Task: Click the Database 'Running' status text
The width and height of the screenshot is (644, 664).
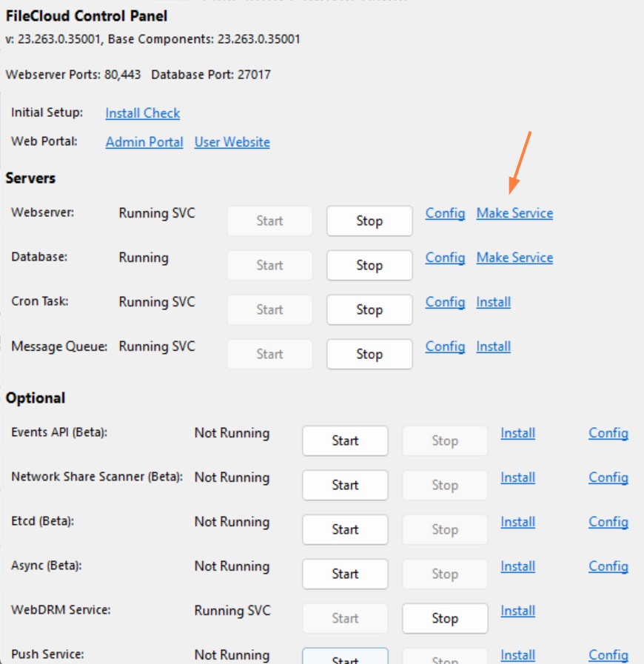Action: pos(144,258)
